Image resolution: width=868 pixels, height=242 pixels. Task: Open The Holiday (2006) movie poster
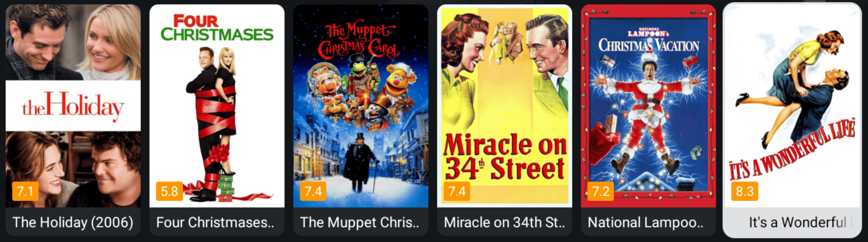point(73,106)
